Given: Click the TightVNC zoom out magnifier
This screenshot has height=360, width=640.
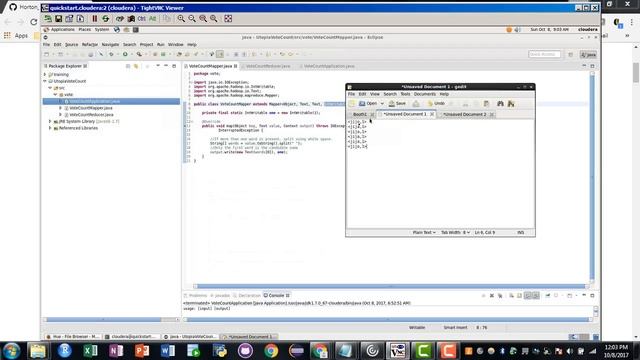Looking at the screenshot, I should coord(192,19).
